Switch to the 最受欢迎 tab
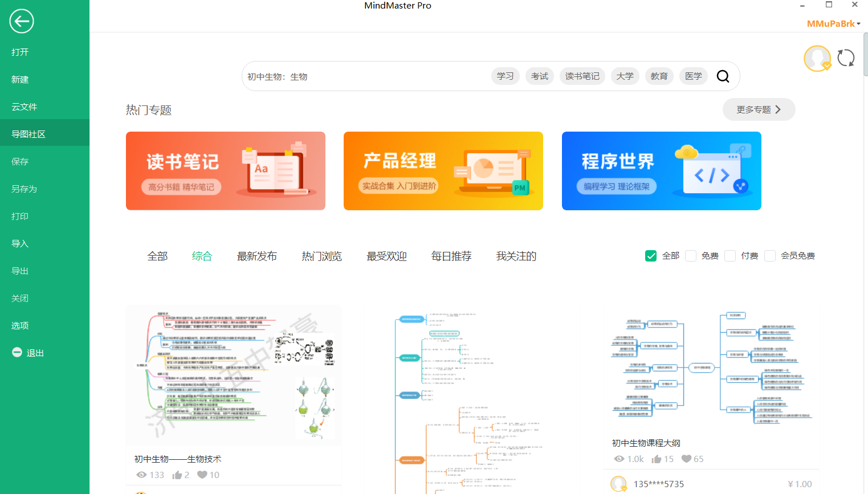The width and height of the screenshot is (868, 494). point(387,256)
